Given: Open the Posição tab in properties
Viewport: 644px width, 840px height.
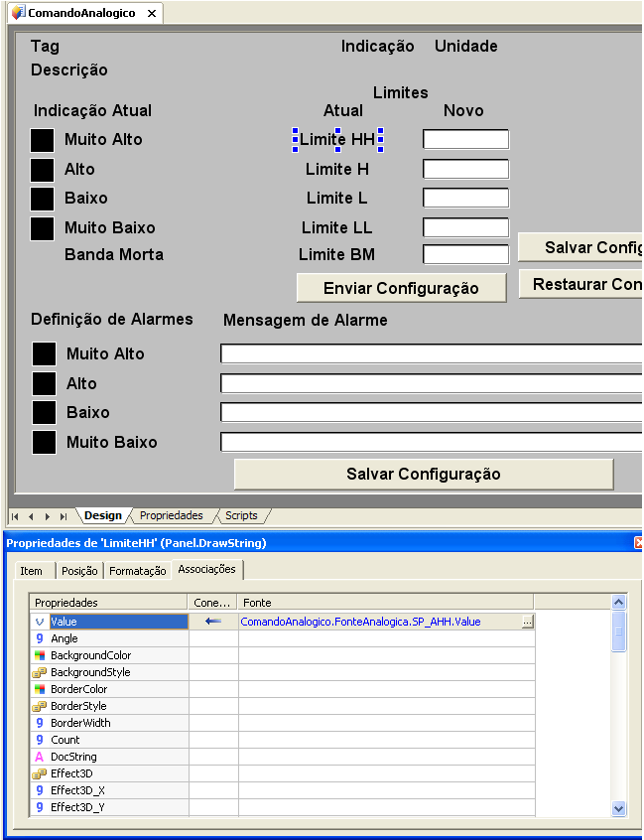Looking at the screenshot, I should click(79, 571).
